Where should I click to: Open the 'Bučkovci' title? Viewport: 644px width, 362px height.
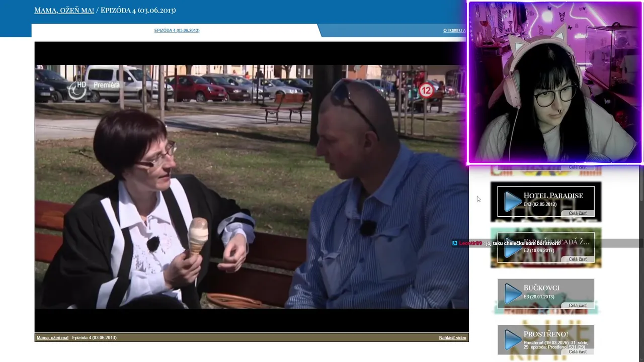541,288
